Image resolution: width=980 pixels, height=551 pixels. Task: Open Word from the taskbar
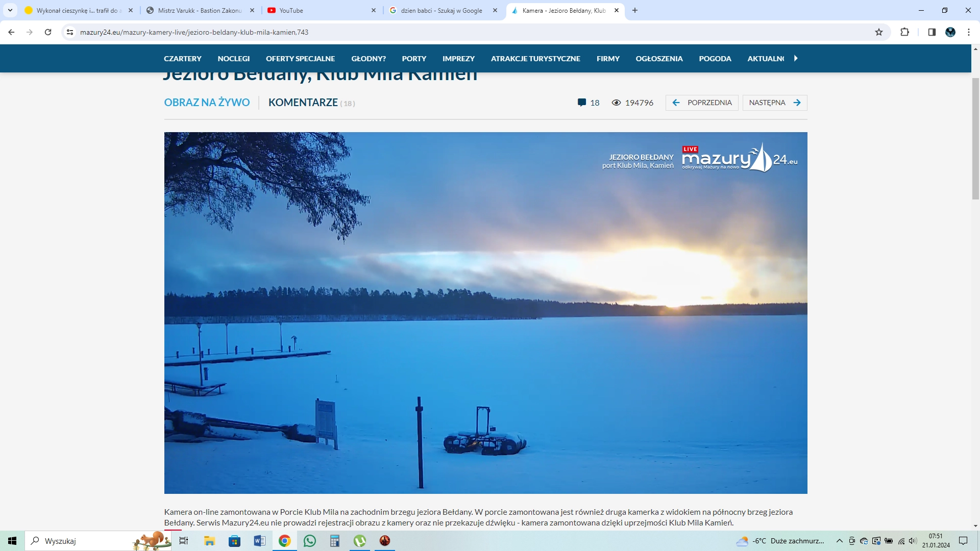[x=259, y=541]
